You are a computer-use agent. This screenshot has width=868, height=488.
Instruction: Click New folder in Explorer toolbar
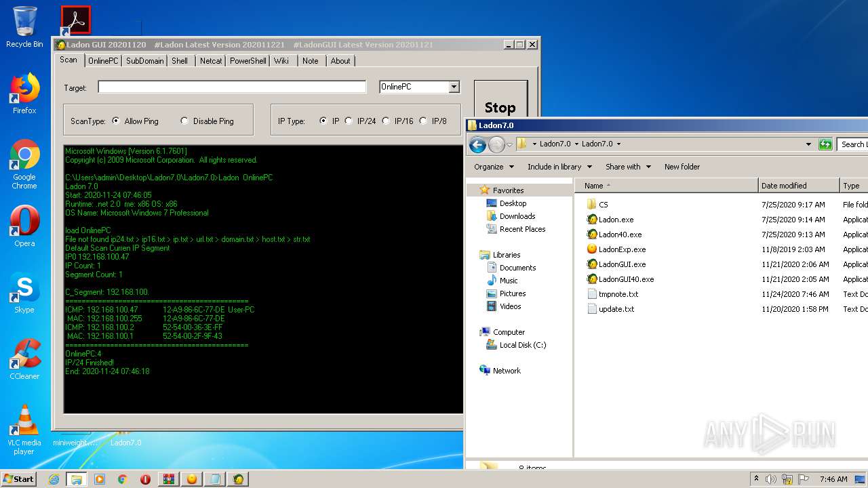tap(682, 167)
